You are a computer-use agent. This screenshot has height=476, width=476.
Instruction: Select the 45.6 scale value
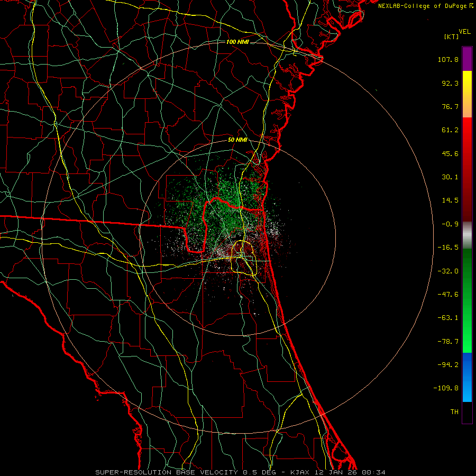pos(450,153)
